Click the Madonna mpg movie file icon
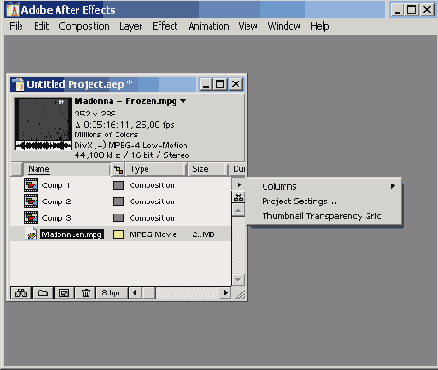Viewport: 438px width, 370px height. [31, 234]
